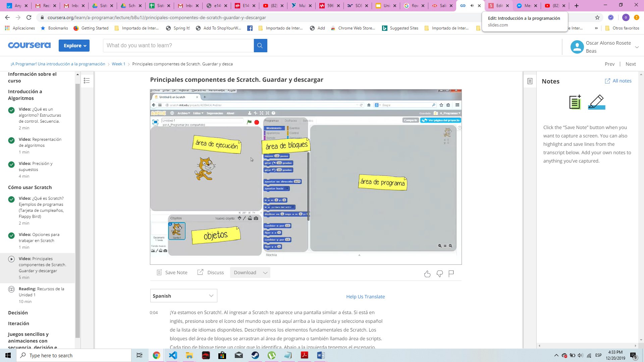Screen dimensions: 644x362
Task: Bookmark this page with the star icon
Action: pyautogui.click(x=597, y=17)
